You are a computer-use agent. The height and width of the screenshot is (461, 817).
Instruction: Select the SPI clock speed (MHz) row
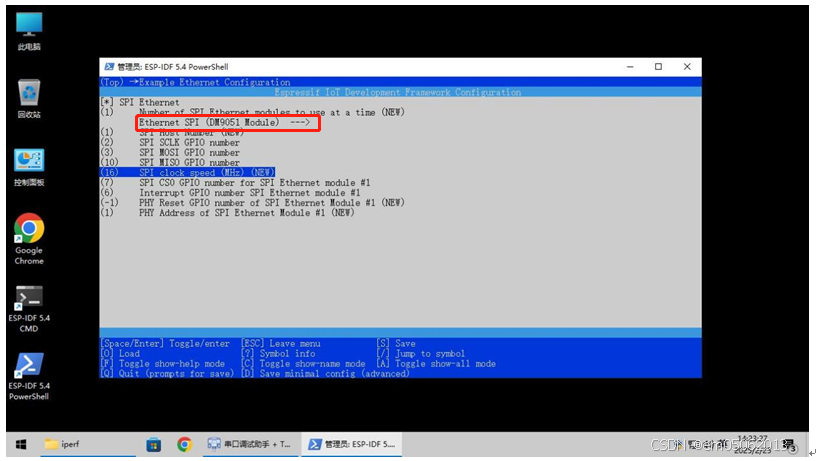click(188, 172)
